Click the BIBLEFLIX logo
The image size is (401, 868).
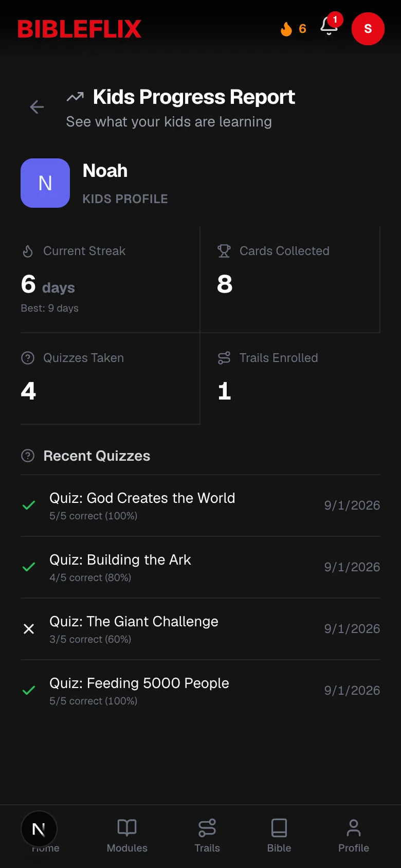79,29
